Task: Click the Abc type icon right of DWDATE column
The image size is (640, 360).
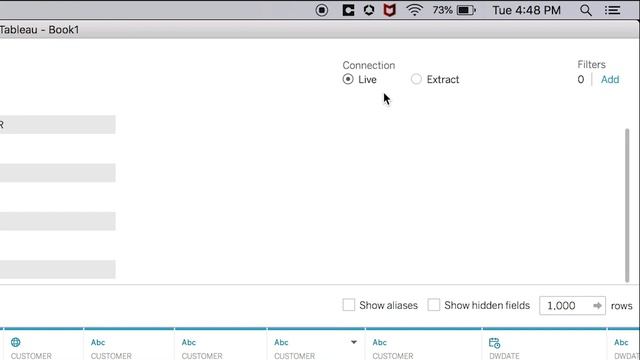Action: [x=621, y=342]
